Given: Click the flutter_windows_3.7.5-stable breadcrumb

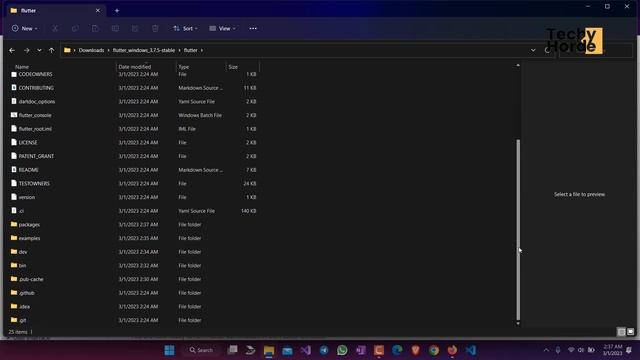Looking at the screenshot, I should tap(144, 50).
